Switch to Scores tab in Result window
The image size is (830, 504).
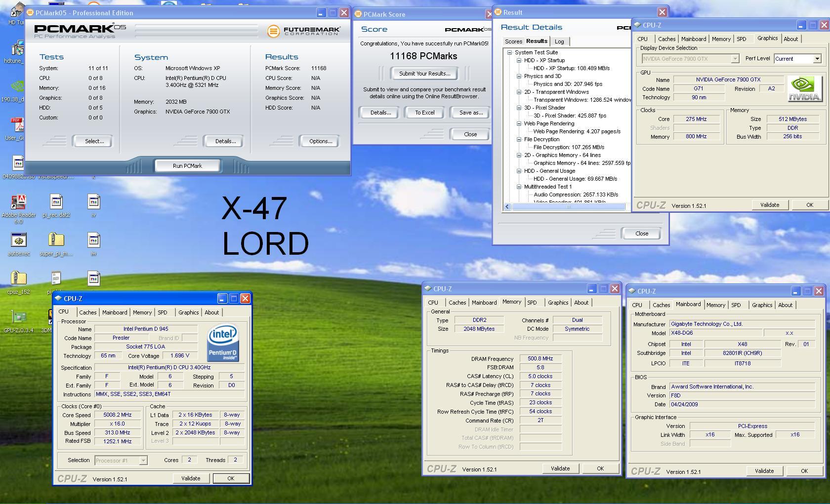pyautogui.click(x=513, y=41)
